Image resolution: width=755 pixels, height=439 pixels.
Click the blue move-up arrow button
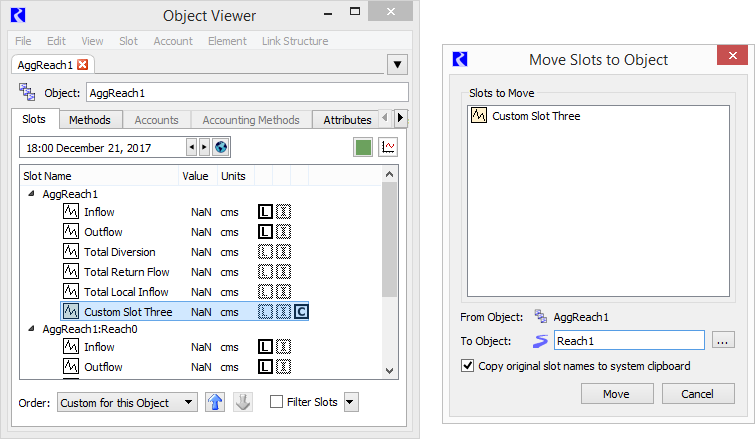[215, 402]
